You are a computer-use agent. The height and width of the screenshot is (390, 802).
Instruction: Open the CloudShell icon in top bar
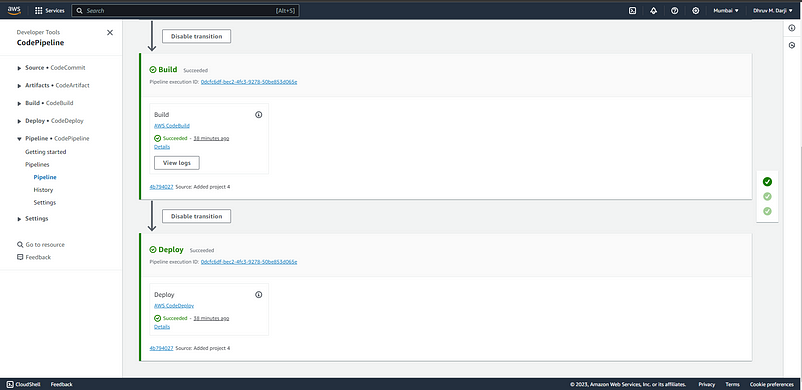[632, 10]
